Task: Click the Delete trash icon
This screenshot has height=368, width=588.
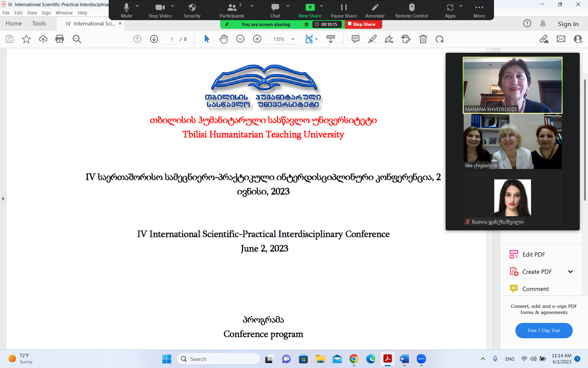Action: click(x=423, y=39)
